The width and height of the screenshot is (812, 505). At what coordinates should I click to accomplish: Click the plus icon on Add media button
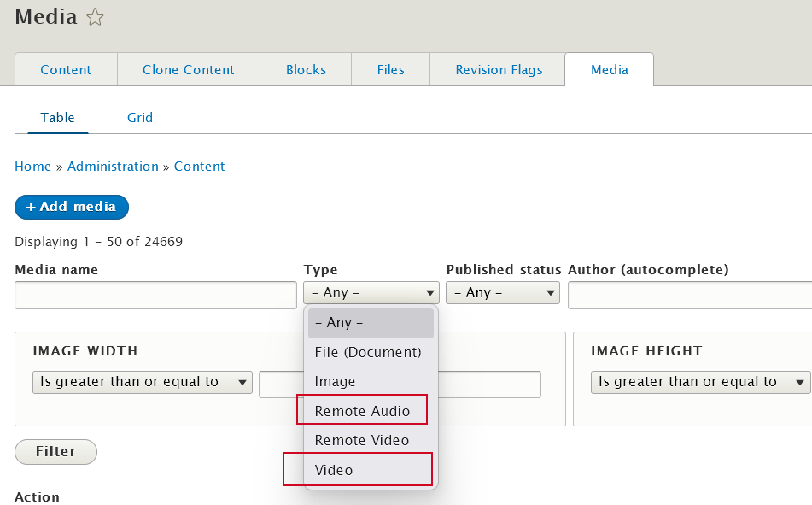tap(32, 207)
